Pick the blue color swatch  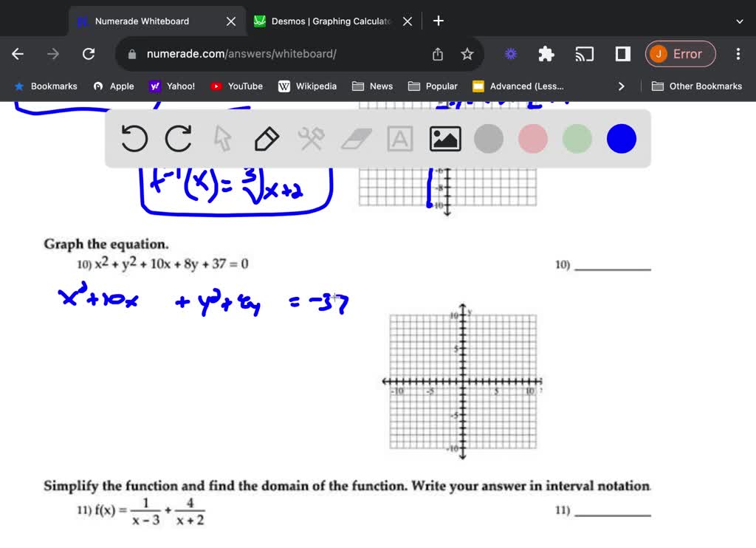(x=621, y=138)
